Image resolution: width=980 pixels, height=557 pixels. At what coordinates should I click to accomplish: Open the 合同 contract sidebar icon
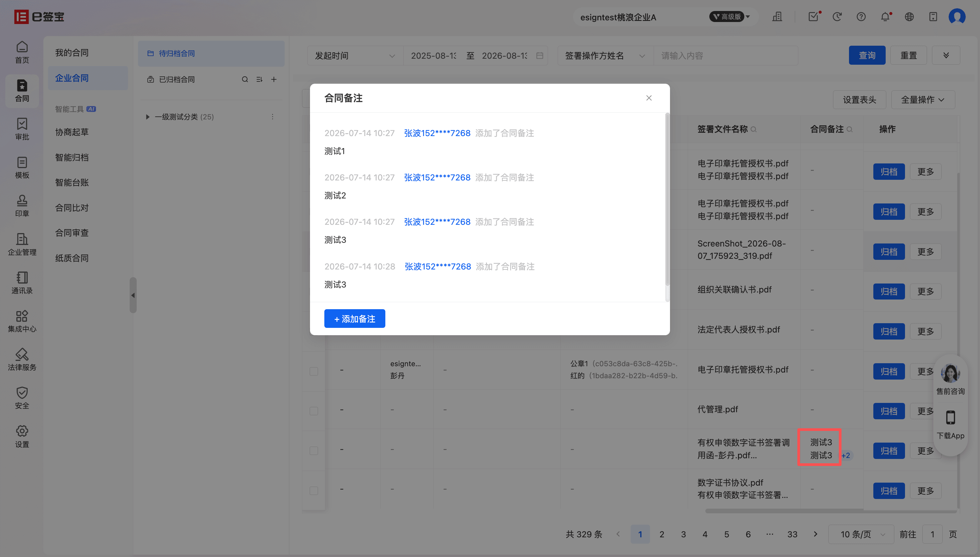(x=22, y=91)
